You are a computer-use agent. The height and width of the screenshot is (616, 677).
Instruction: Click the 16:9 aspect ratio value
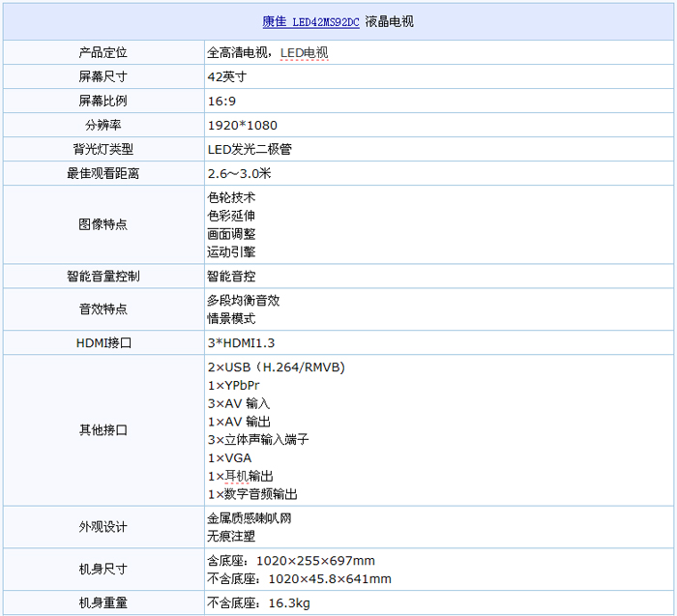click(x=221, y=101)
